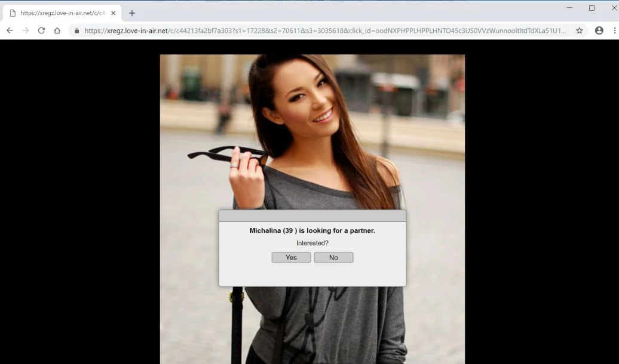Open Chrome's three-dot menu
The image size is (619, 364).
click(615, 30)
